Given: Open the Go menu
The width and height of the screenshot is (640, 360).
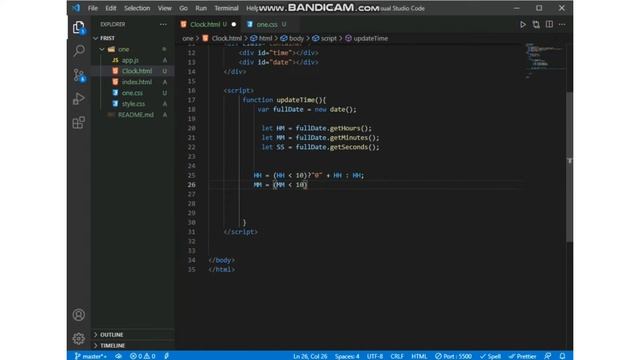Looking at the screenshot, I should point(183,8).
